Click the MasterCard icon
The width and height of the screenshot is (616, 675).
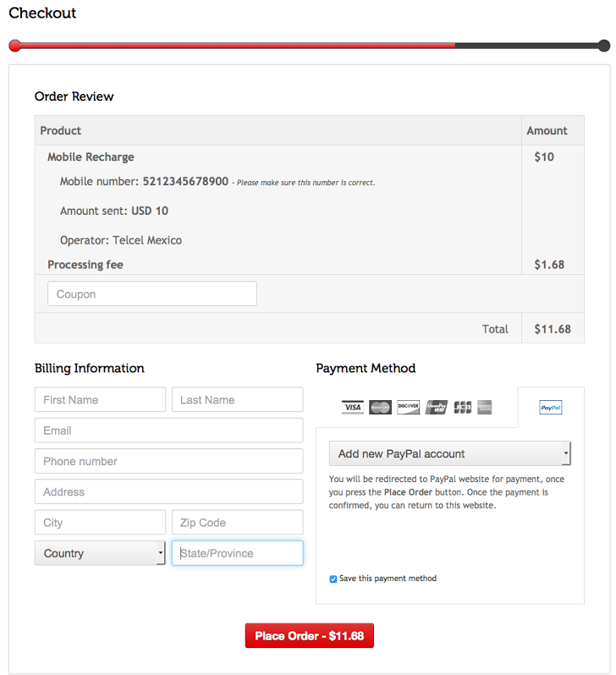tap(381, 407)
